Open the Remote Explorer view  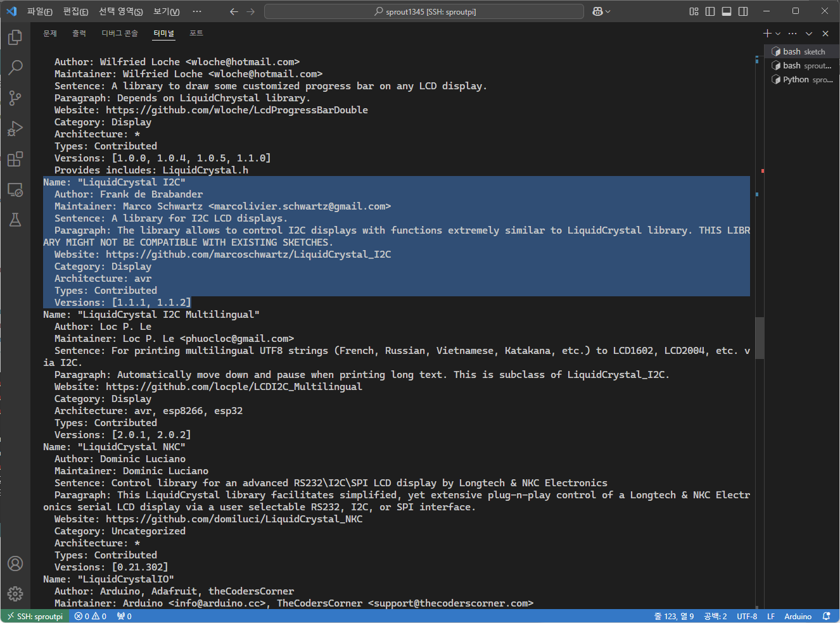coord(15,189)
